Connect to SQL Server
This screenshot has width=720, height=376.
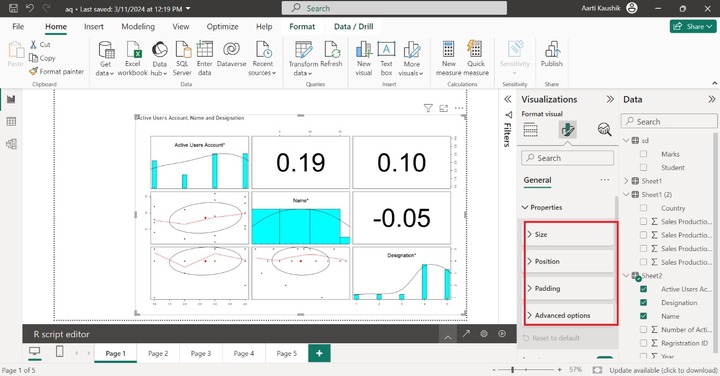coord(182,58)
